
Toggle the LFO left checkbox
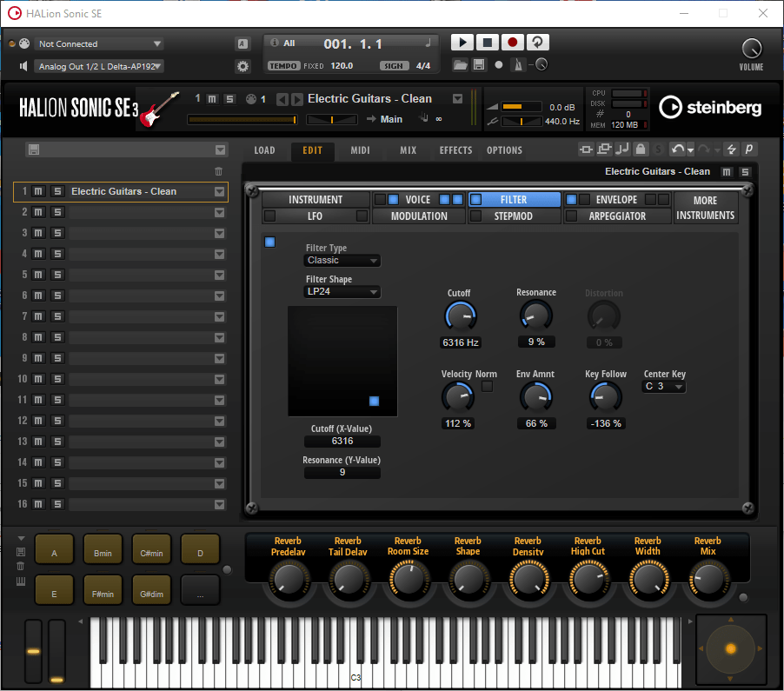tap(270, 216)
